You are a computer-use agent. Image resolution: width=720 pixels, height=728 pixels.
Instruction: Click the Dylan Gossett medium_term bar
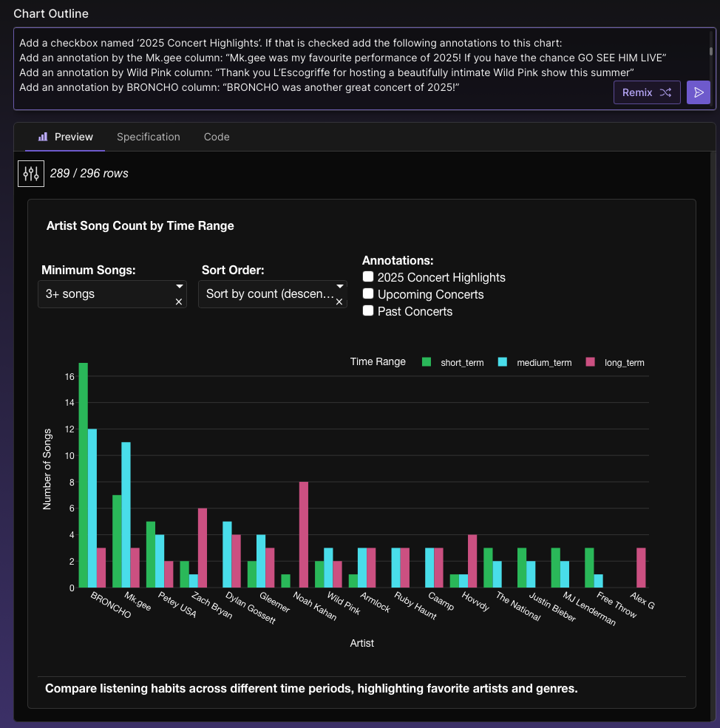(227, 555)
